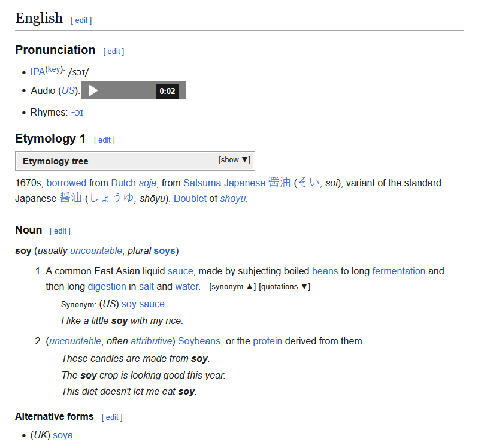Viewport: 478px width, 448px height.
Task: Click the example 'I like a little soy with my rice.'
Action: (x=122, y=320)
